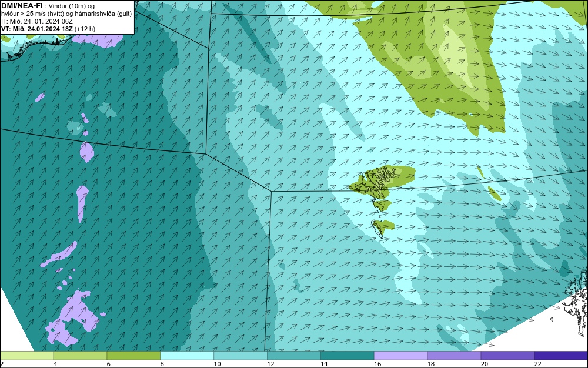
Task: Click the 14–16 m/s dark teal legend swatch
Action: [x=348, y=355]
